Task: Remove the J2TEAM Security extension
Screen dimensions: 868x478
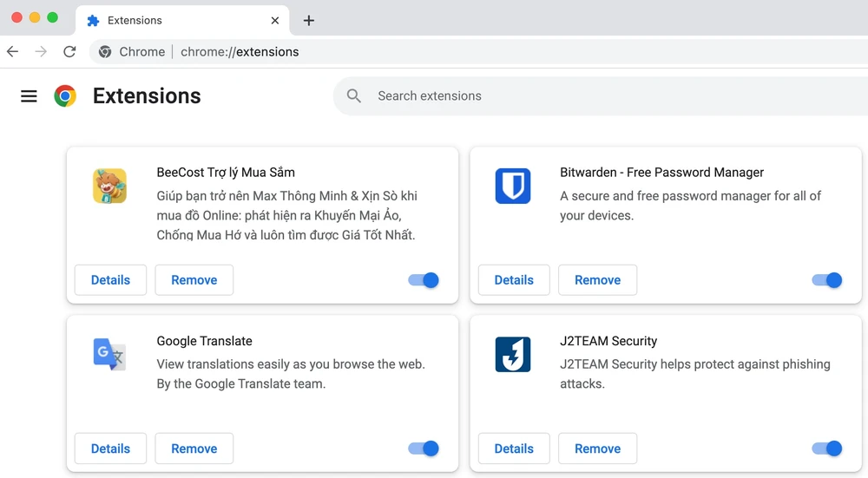Action: coord(597,449)
